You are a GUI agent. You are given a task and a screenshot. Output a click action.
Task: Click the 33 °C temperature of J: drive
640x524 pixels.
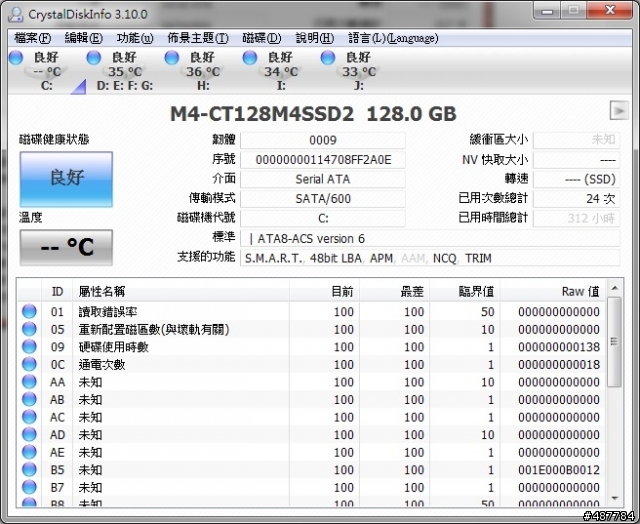359,72
